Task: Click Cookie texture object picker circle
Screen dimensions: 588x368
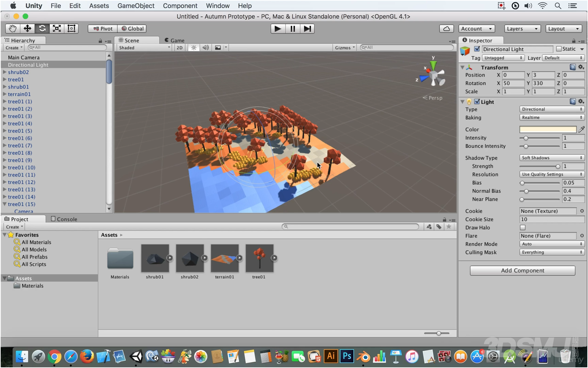Action: tap(582, 211)
